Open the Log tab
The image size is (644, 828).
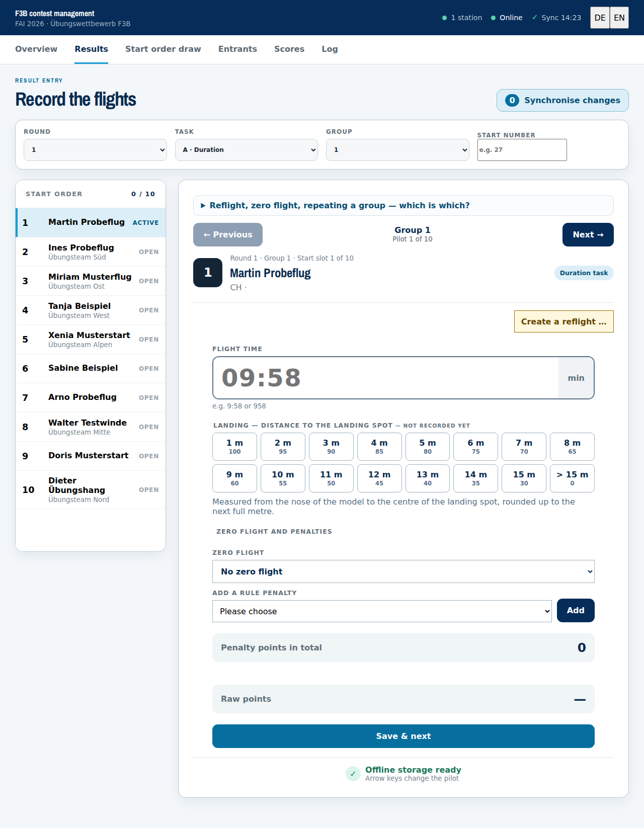pyautogui.click(x=330, y=49)
